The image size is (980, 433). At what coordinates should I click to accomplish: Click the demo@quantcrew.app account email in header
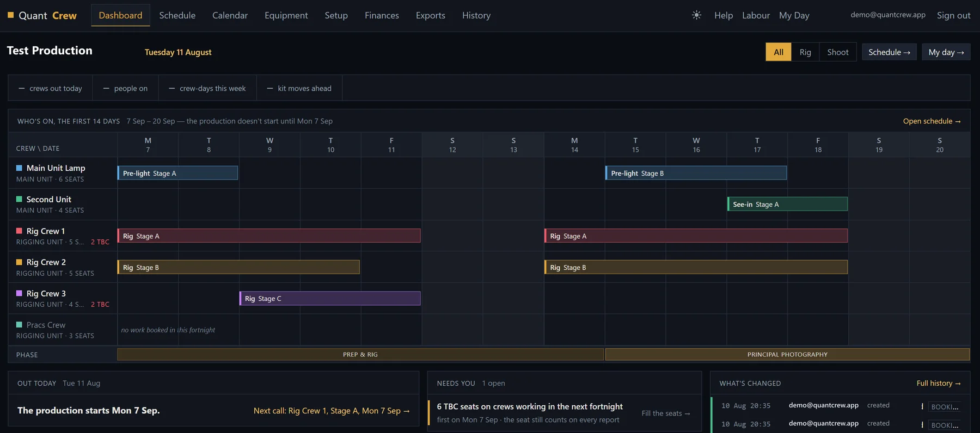[x=888, y=15]
